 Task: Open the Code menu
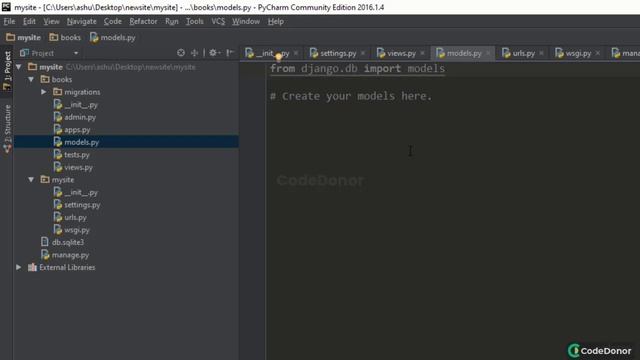coord(113,21)
